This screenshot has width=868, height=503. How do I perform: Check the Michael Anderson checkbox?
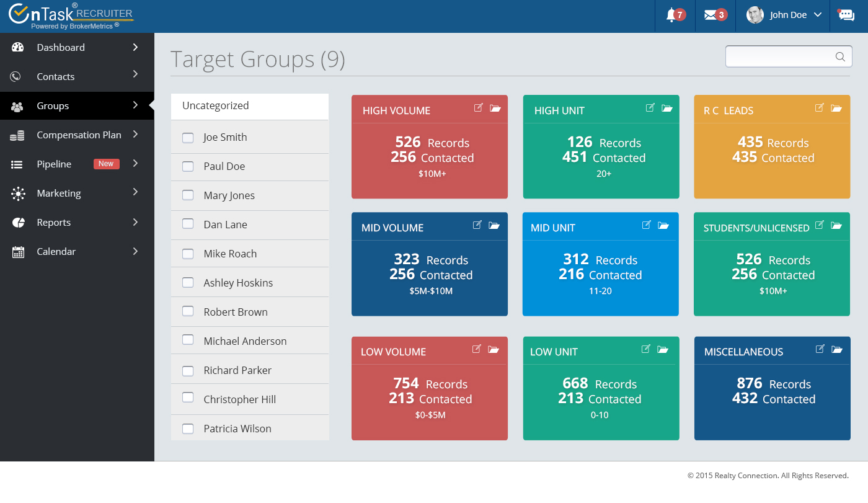point(188,339)
